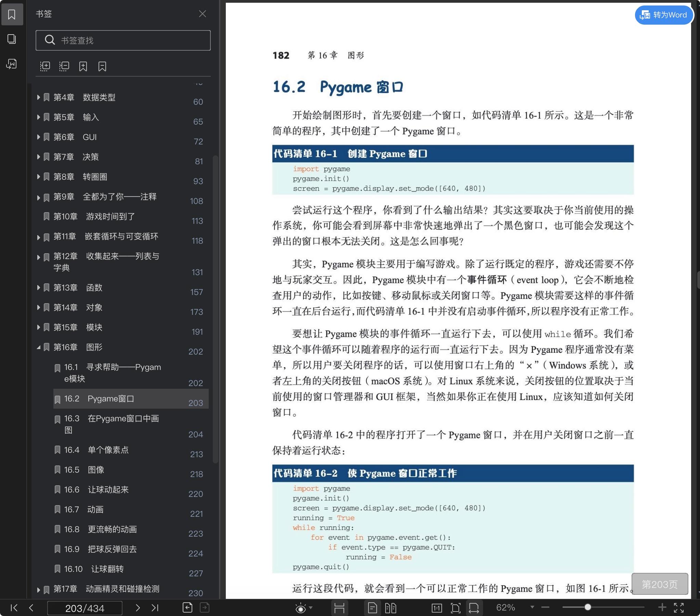Collapse all bookmarks icon
Viewport: 700px width, 616px height.
(x=64, y=66)
